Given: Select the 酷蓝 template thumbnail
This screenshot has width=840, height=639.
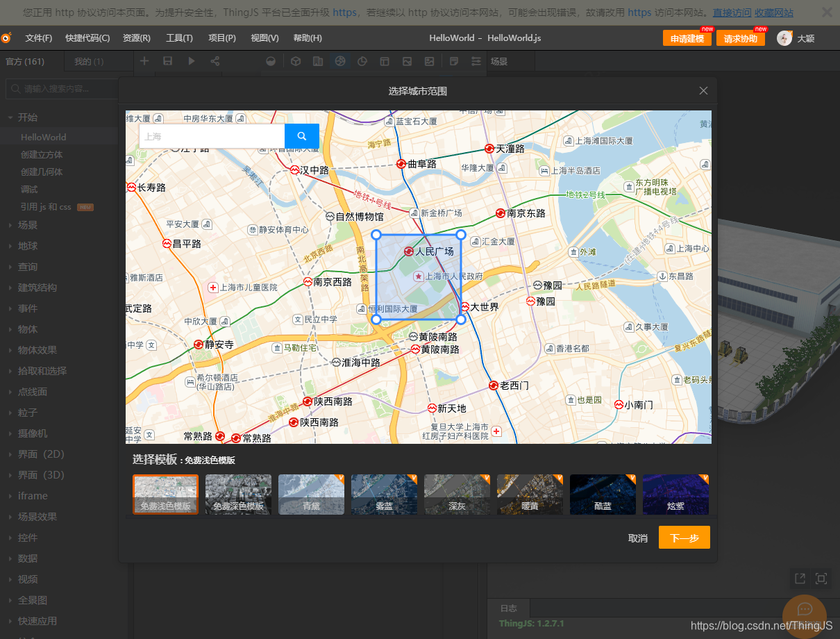Looking at the screenshot, I should pos(603,495).
